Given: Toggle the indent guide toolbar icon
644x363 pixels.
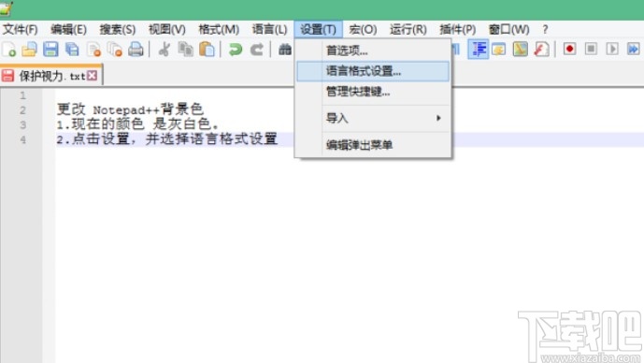Looking at the screenshot, I should tap(479, 50).
